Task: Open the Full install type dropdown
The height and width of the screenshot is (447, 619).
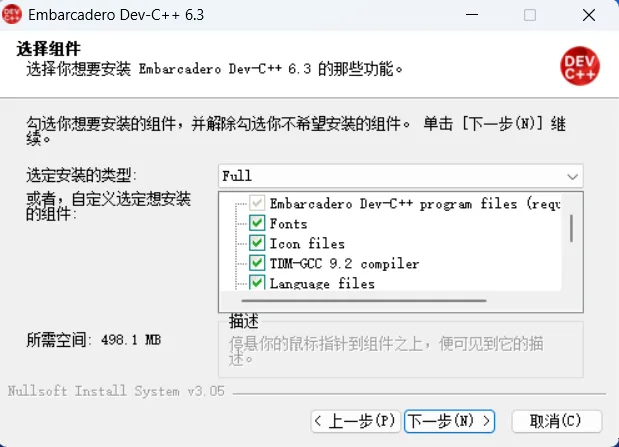Action: coord(400,176)
